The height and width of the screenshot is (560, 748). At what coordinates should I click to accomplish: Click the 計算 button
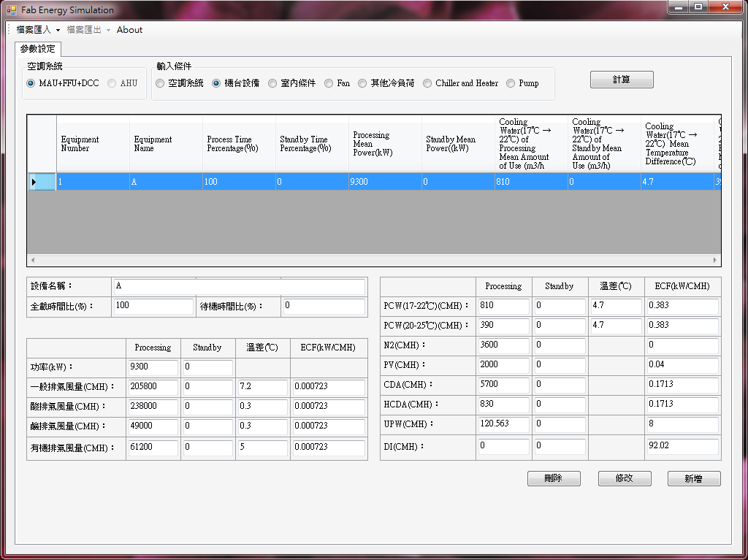pos(622,80)
